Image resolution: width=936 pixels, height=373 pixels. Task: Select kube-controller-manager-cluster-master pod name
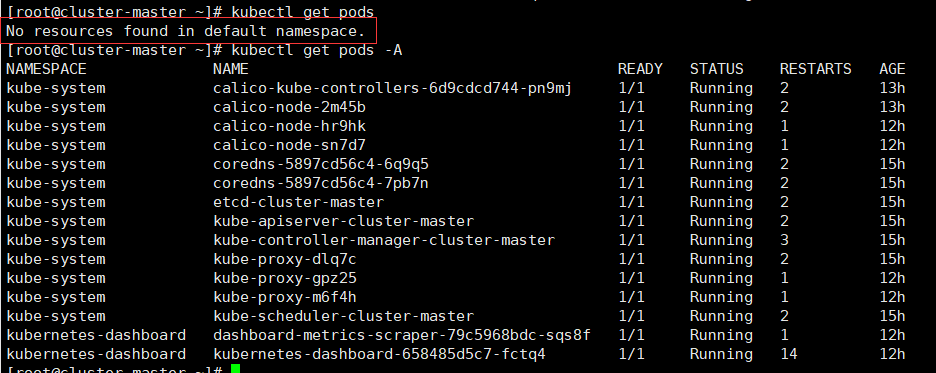click(384, 241)
